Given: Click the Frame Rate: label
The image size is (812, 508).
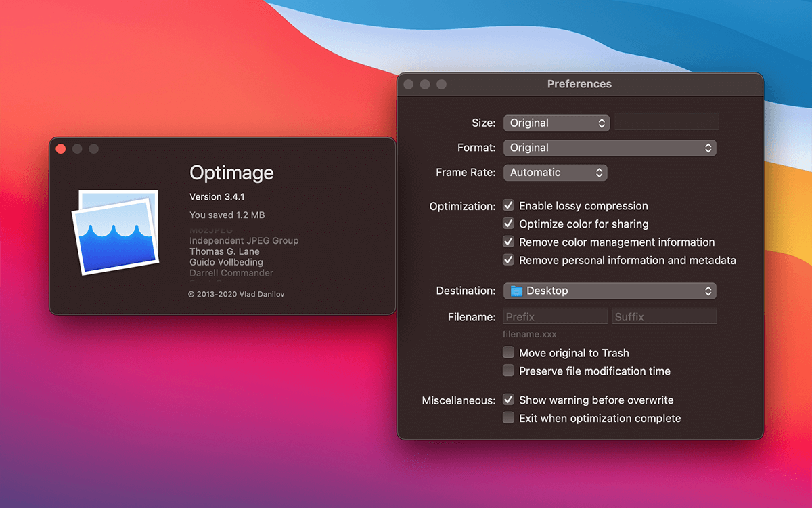Looking at the screenshot, I should point(466,173).
